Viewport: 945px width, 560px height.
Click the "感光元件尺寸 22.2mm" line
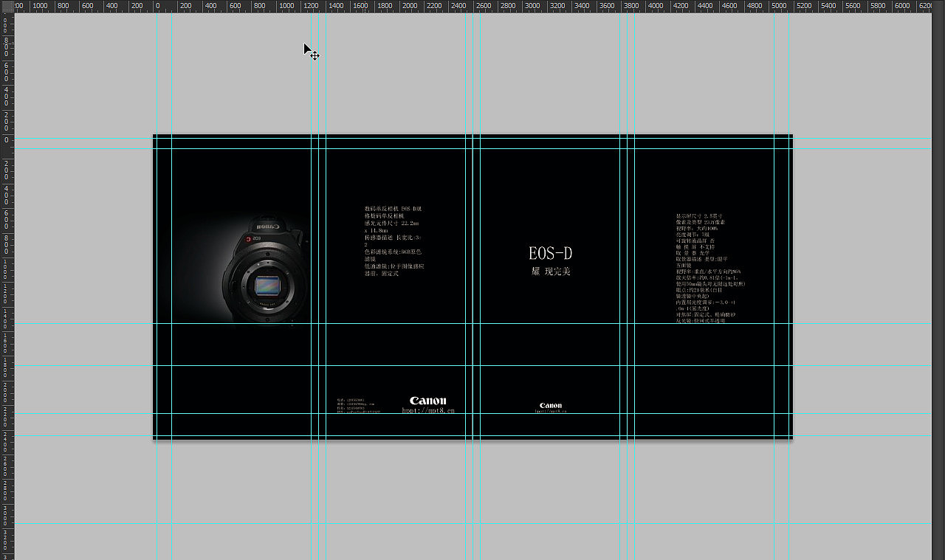click(x=391, y=223)
